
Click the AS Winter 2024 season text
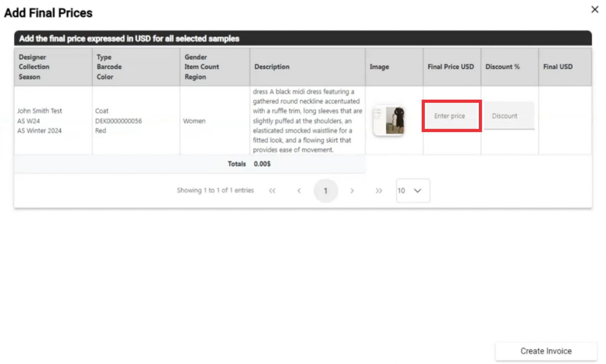[x=39, y=131]
